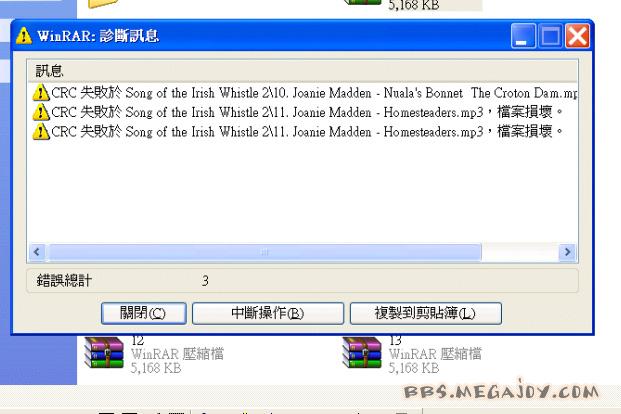The width and height of the screenshot is (621, 414).
Task: Click warning icon beside Nuala's Bonnet error
Action: coord(40,93)
